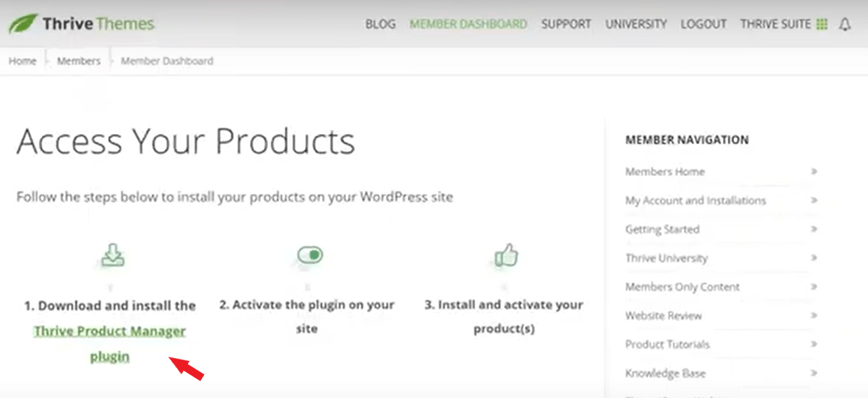Click chevron beside My Account and Installations
The width and height of the screenshot is (868, 398).
coord(814,199)
